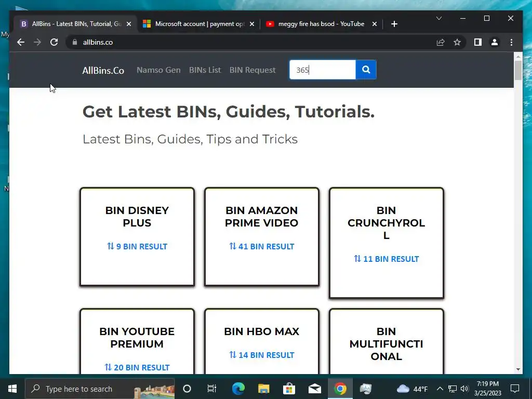The height and width of the screenshot is (399, 532).
Task: Click the search field containing 365
Action: [322, 70]
